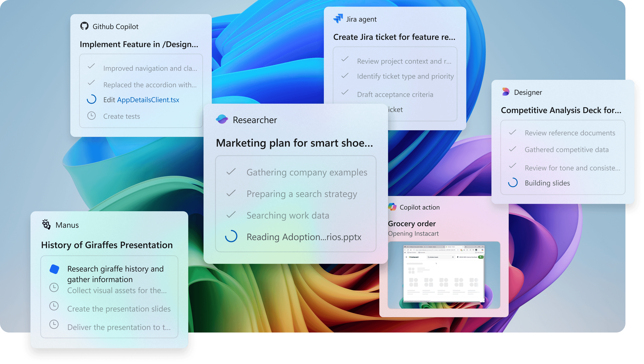Select the "Manus" agent name
The height and width of the screenshot is (364, 644).
click(x=67, y=225)
